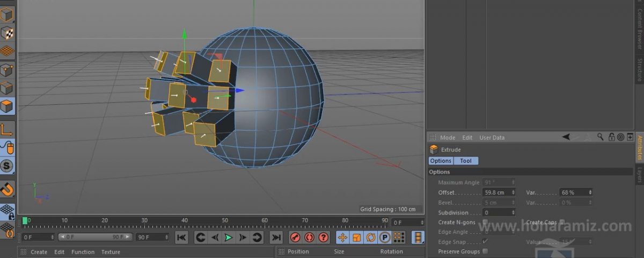The image size is (644, 258).
Task: Click stepper of timeline current-frame field
Action: point(422,222)
